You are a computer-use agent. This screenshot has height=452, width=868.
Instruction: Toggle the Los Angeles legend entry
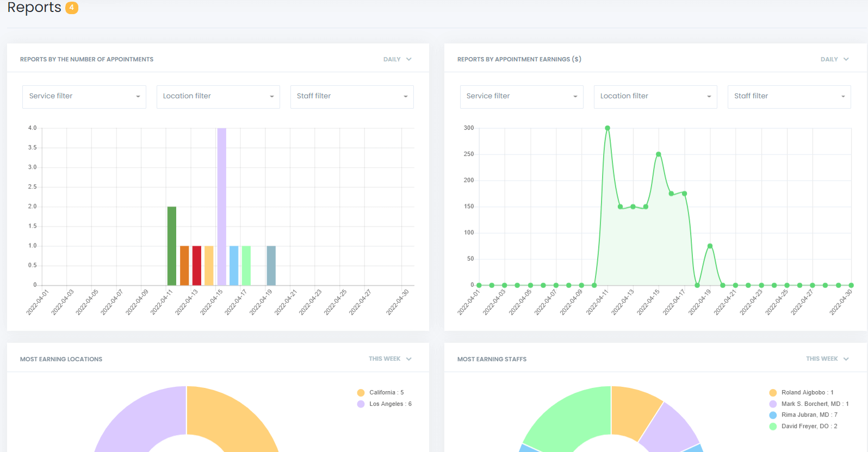tap(385, 404)
